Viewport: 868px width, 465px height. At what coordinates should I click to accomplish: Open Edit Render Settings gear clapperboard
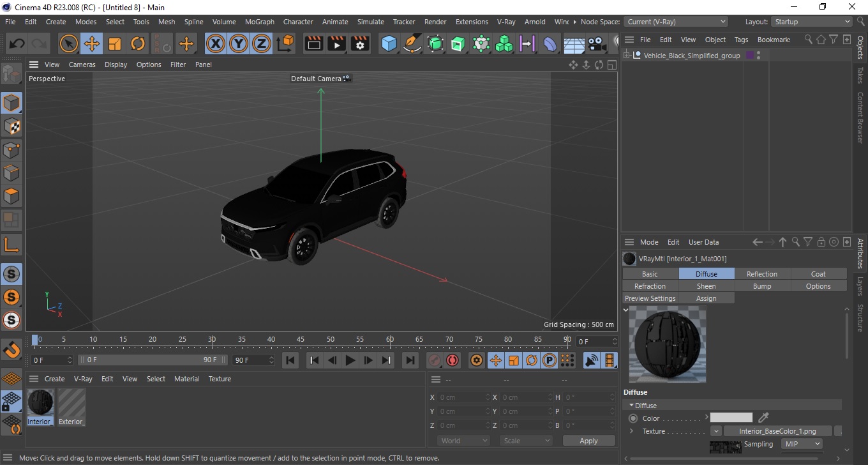click(361, 44)
